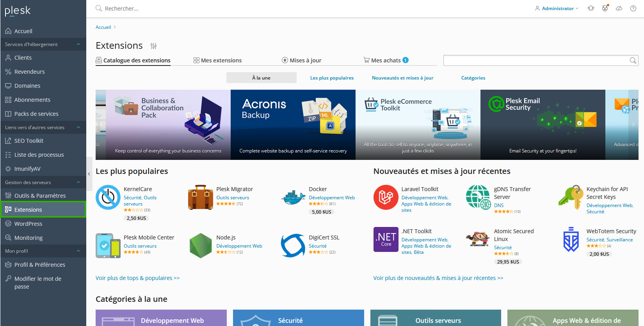644x326 pixels.
Task: Open the Apps Web & édition category tile
Action: pyautogui.click(x=573, y=318)
